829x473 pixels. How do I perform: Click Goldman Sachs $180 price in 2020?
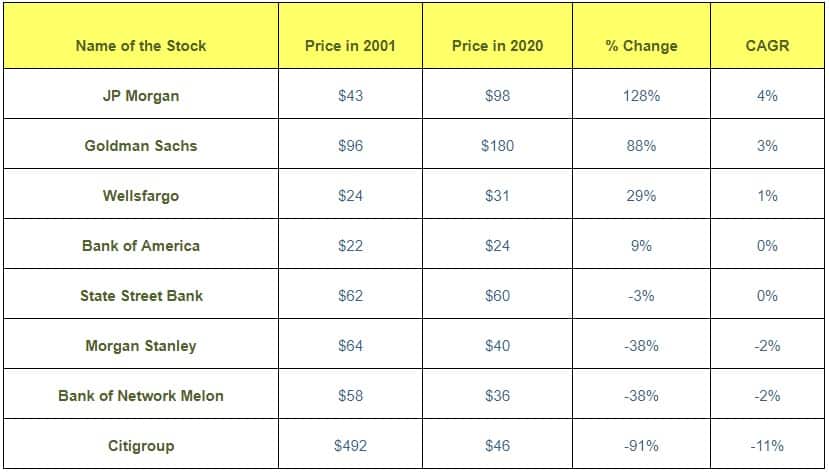(498, 145)
